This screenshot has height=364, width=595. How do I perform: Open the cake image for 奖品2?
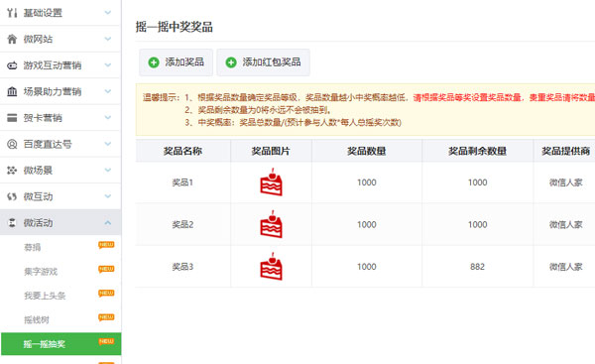(271, 224)
